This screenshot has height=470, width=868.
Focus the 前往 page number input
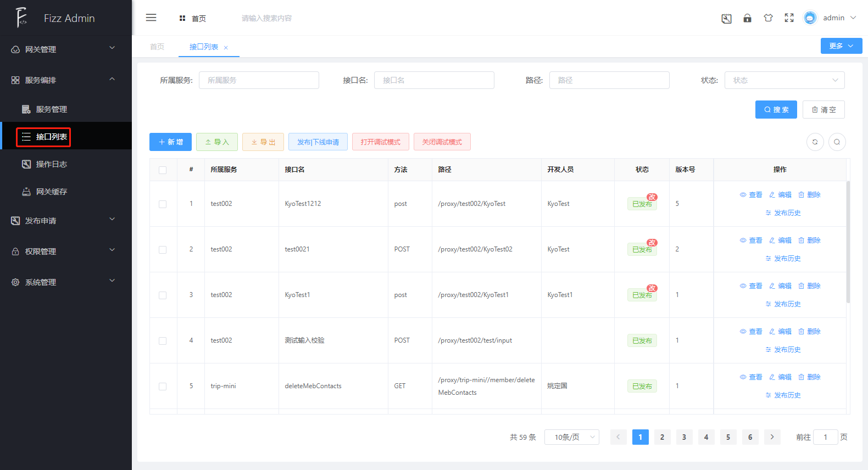[825, 437]
